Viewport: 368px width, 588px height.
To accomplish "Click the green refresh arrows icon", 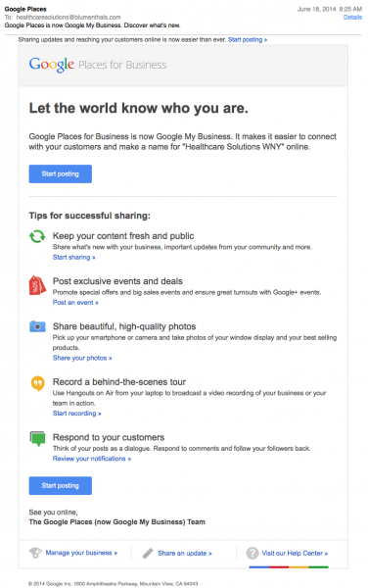I will [37, 236].
